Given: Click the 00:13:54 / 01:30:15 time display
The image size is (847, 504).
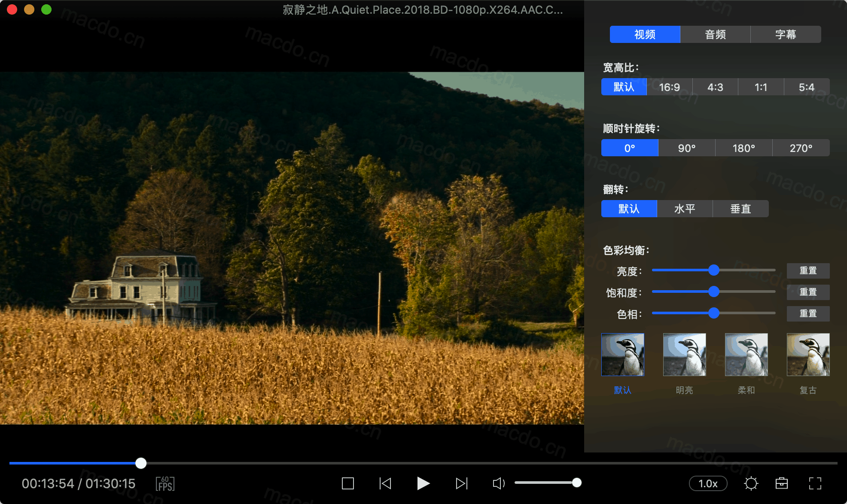Looking at the screenshot, I should (x=79, y=484).
